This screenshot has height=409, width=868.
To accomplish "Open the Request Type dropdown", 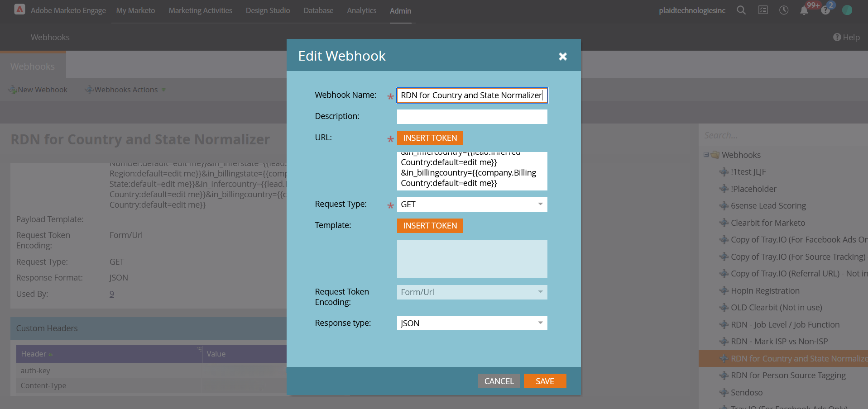I will tap(472, 204).
